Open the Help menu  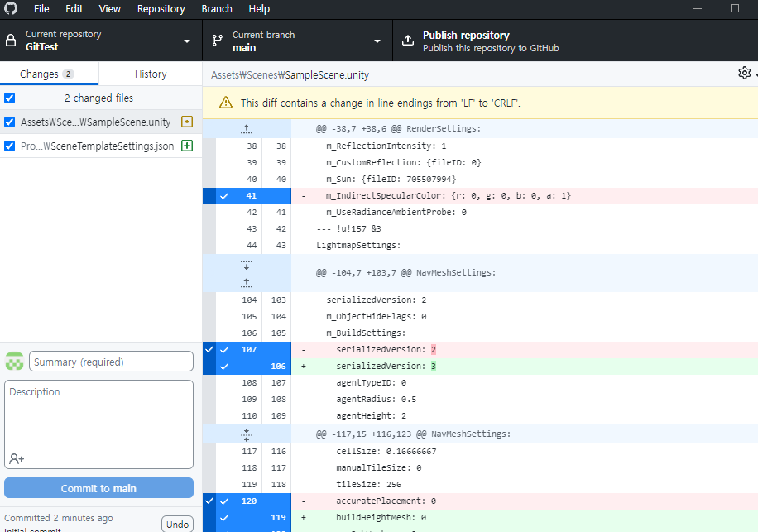click(259, 9)
